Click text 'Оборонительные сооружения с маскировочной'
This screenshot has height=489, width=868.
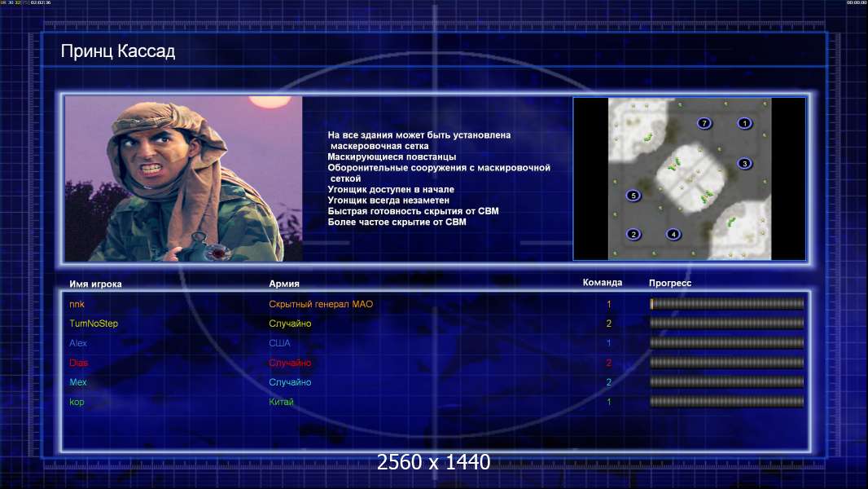439,168
